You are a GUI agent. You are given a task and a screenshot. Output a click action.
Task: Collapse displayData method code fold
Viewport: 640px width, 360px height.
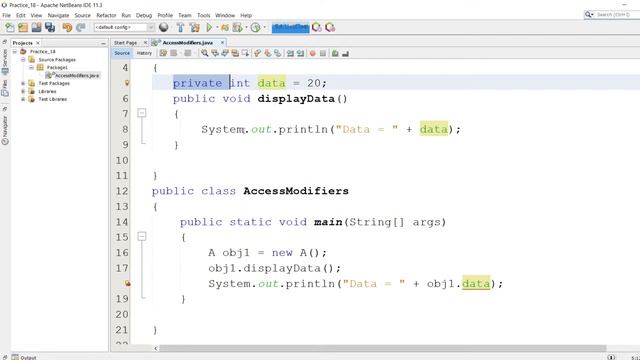point(142,112)
